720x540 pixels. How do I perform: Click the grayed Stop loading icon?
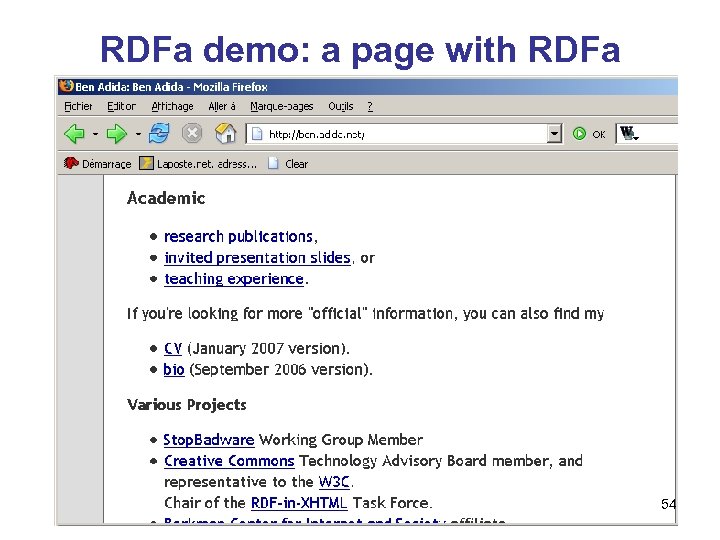(x=192, y=134)
